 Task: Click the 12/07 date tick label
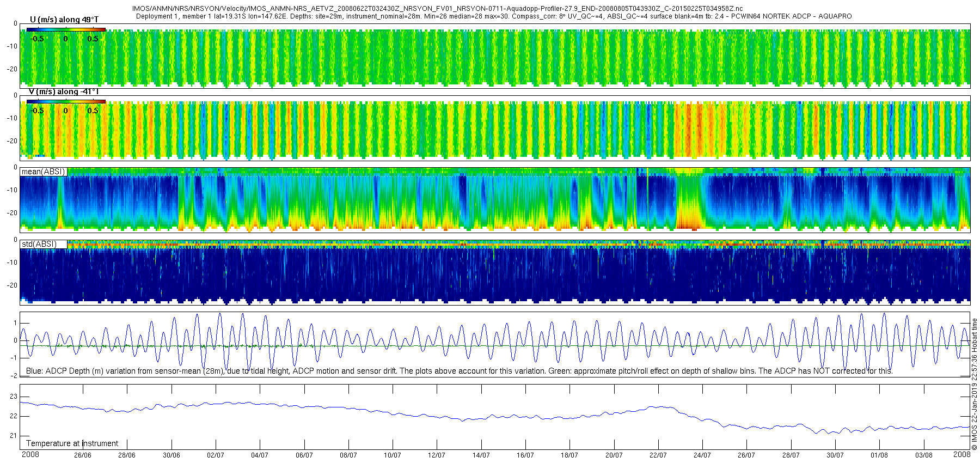pos(437,455)
